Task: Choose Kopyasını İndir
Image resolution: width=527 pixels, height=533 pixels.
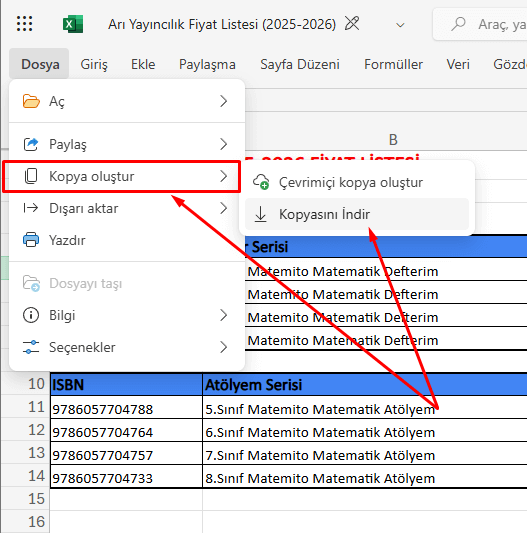Action: pyautogui.click(x=357, y=214)
